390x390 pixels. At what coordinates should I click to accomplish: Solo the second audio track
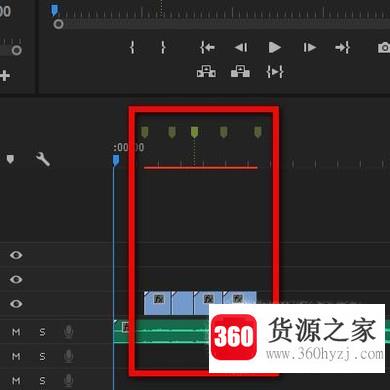[x=42, y=356]
